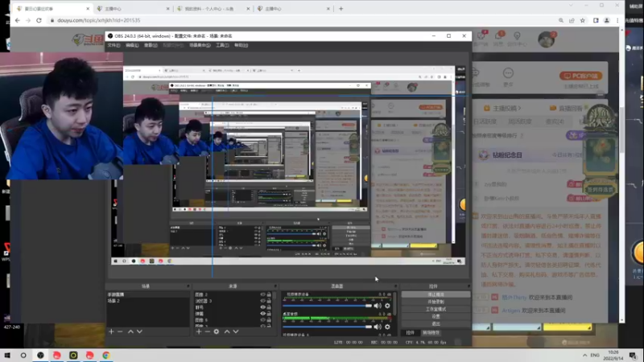The image size is (644, 362).
Task: Lock the 浏览器 3 source
Action: point(269,300)
